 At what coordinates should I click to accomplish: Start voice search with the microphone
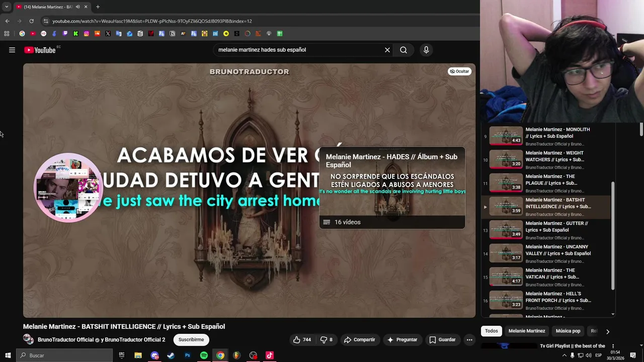[426, 50]
